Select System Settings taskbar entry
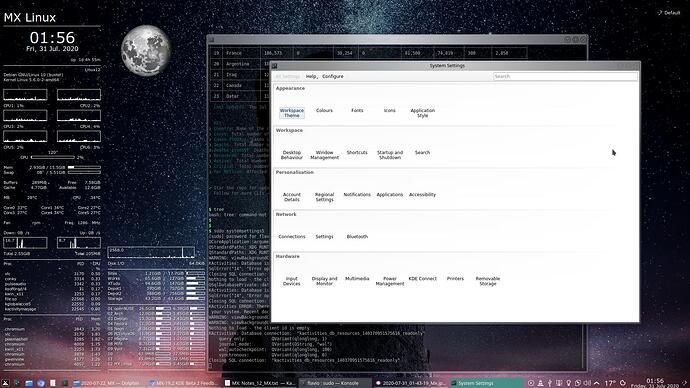 486,383
